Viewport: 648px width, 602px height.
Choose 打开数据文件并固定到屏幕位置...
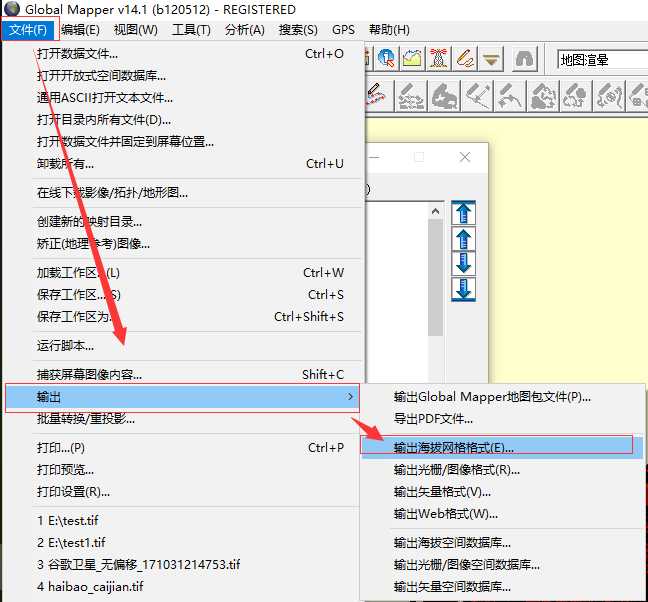coord(184,142)
